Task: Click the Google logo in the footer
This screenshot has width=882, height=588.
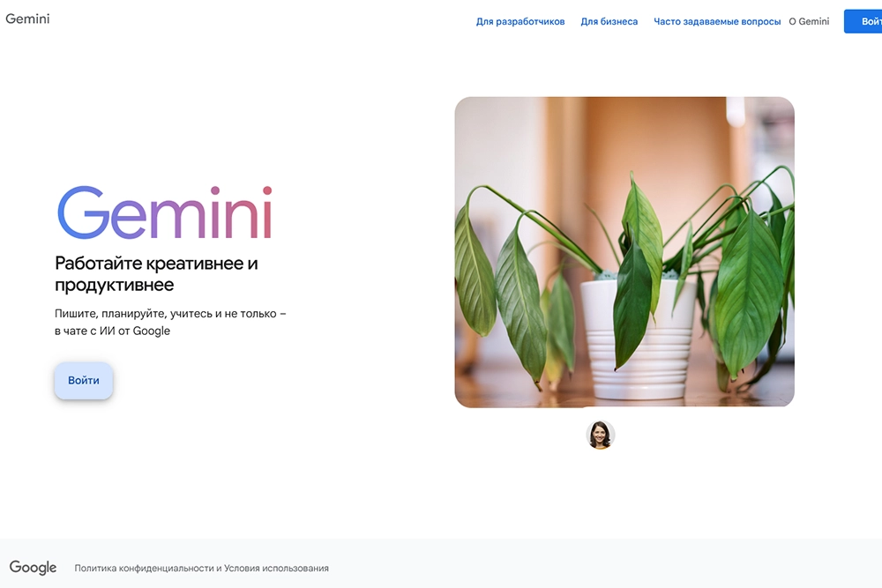Action: (x=34, y=568)
